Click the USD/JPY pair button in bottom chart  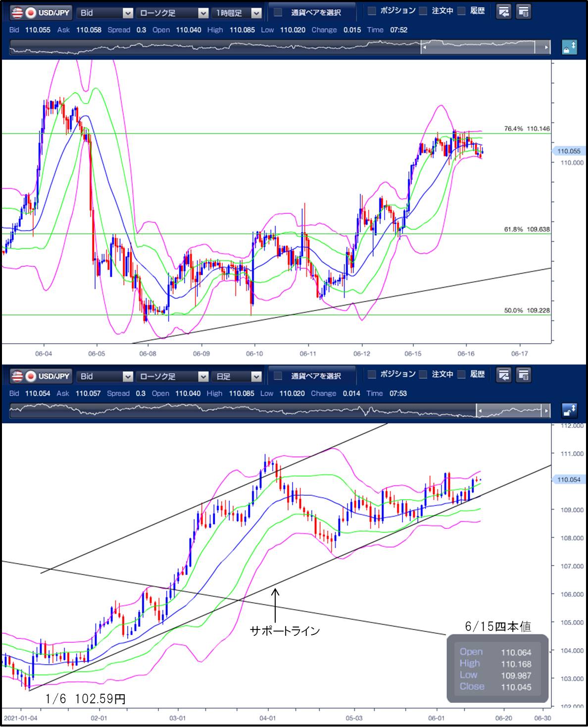(x=41, y=376)
